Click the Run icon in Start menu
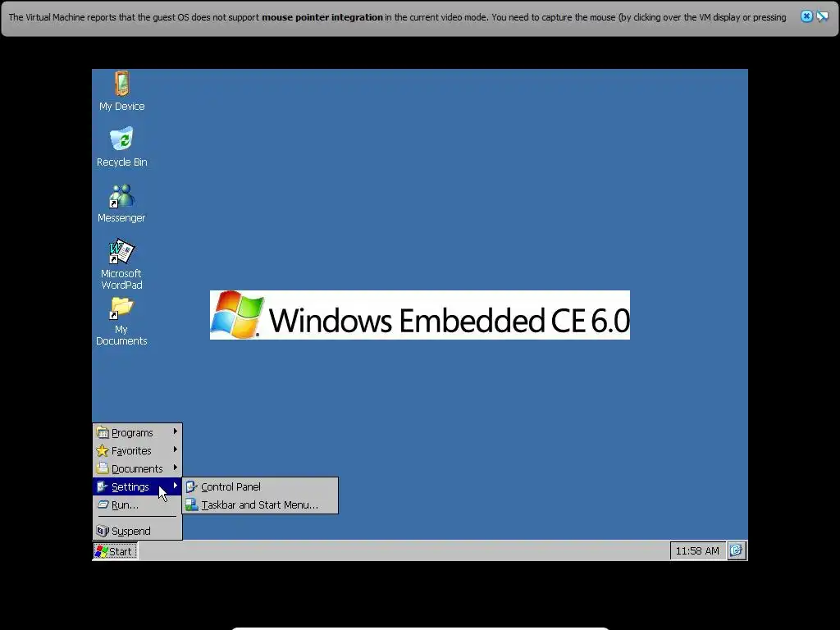 103,504
